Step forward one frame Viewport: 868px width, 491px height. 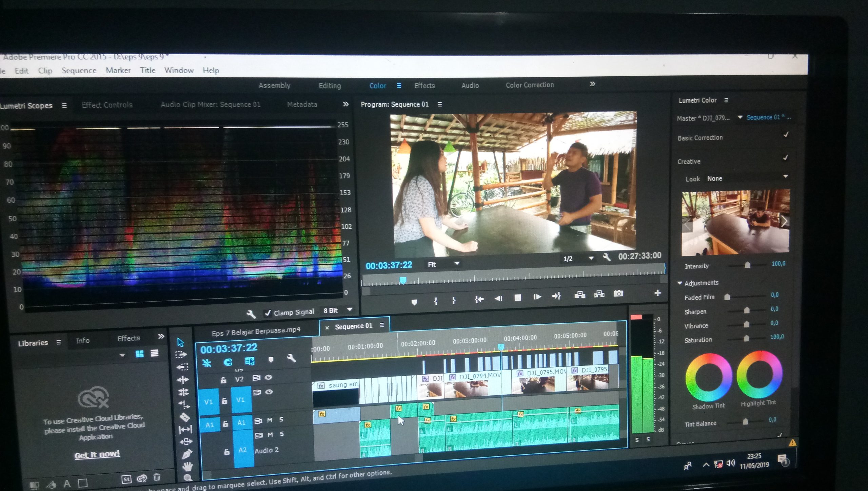(537, 297)
